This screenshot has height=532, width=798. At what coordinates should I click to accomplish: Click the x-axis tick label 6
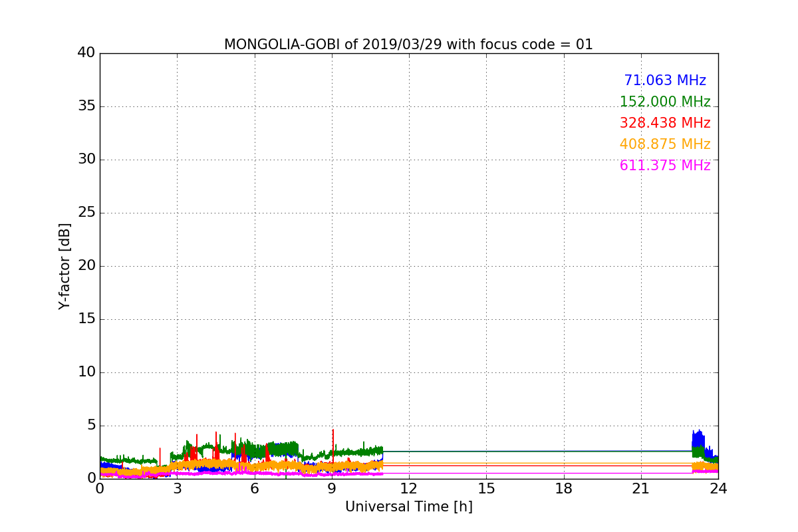point(255,489)
